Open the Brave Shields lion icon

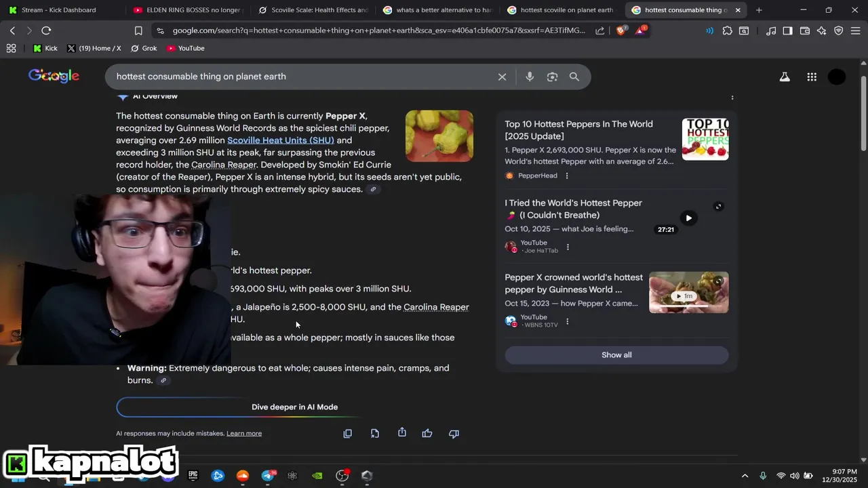pos(621,30)
